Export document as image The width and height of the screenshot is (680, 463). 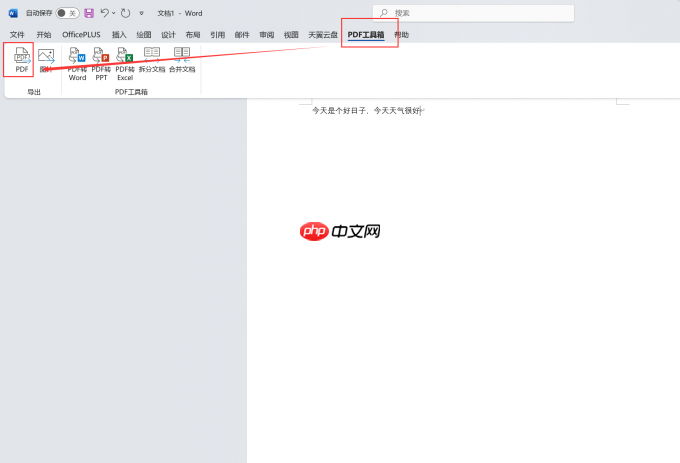click(46, 60)
